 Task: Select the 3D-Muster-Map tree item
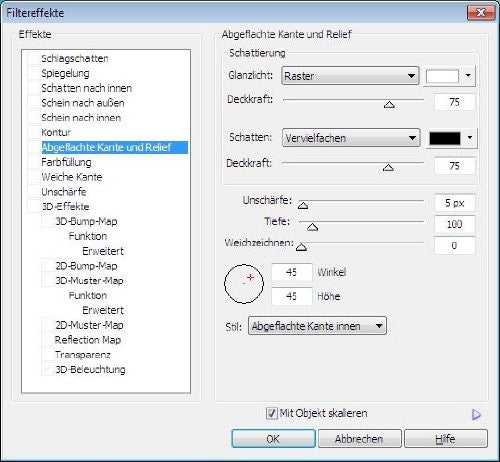coord(89,280)
